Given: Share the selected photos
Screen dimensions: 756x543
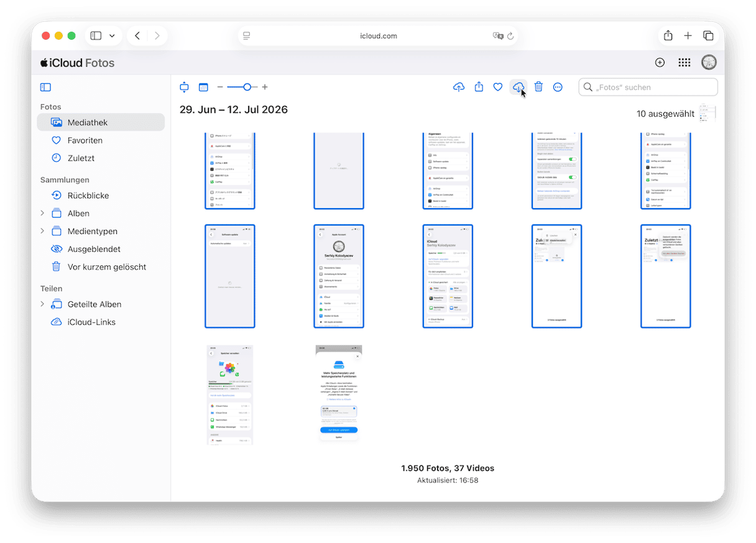Looking at the screenshot, I should (479, 88).
